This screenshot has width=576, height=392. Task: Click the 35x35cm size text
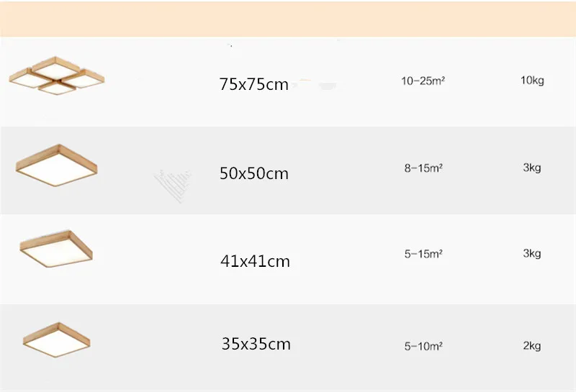click(256, 344)
